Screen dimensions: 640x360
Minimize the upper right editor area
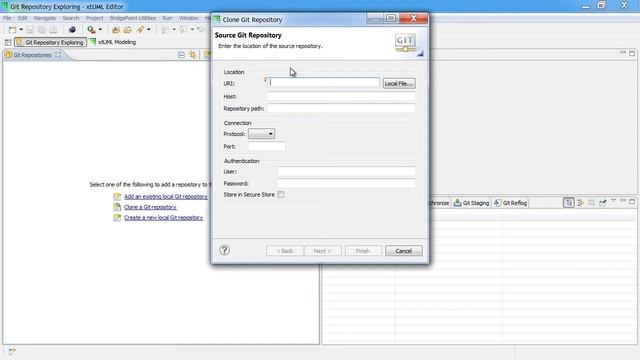(x=623, y=53)
